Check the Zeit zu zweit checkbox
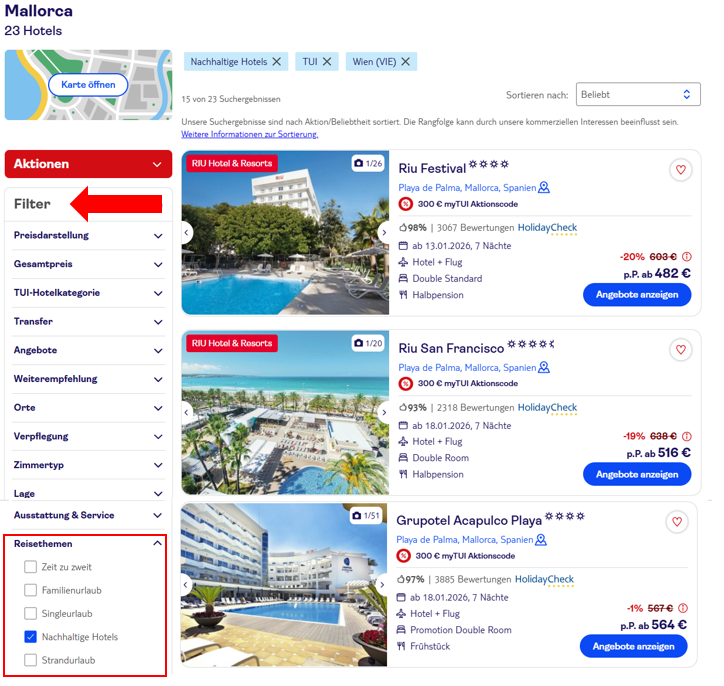Image resolution: width=724 pixels, height=686 pixels. pyautogui.click(x=30, y=566)
